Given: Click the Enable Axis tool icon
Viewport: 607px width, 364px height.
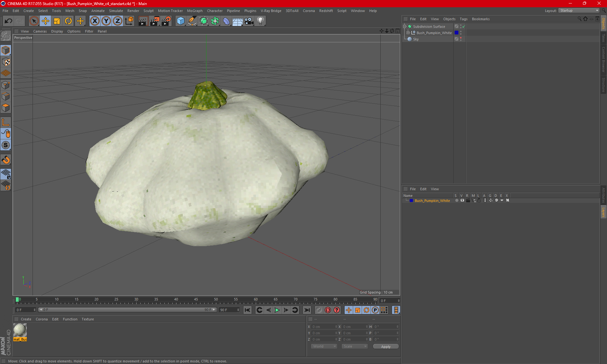Looking at the screenshot, I should click(6, 122).
